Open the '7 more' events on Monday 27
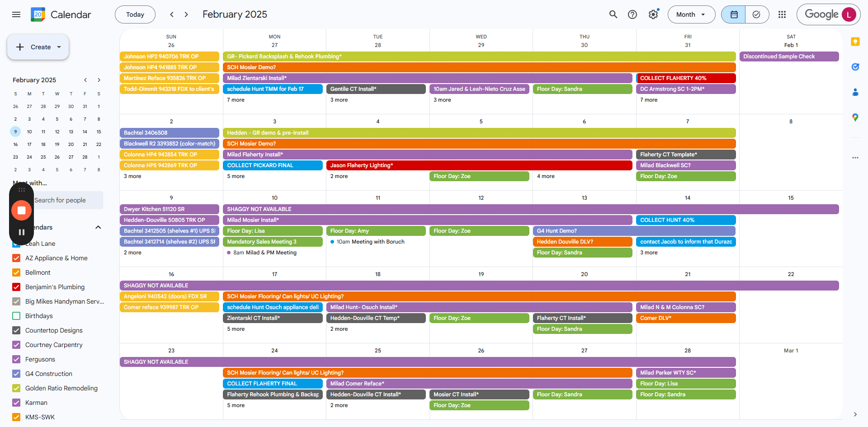This screenshot has width=868, height=427. [x=236, y=100]
